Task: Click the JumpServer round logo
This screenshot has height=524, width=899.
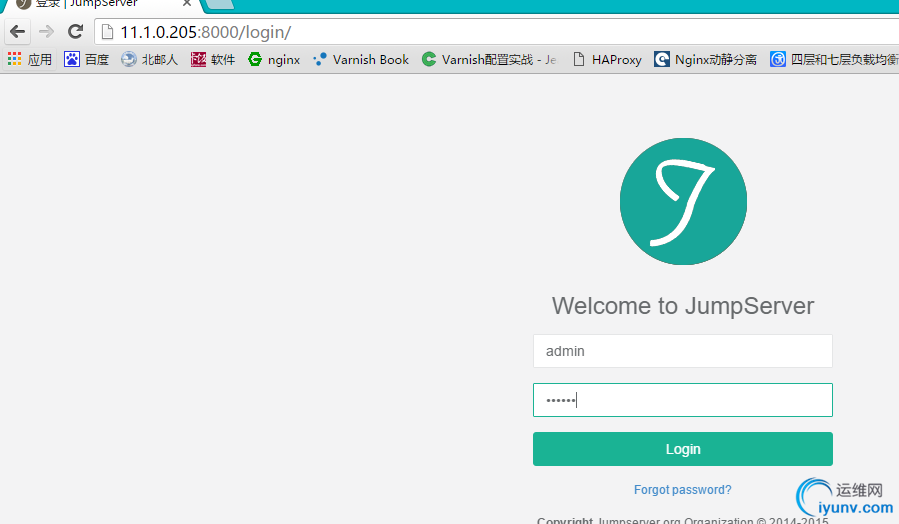Action: coord(683,201)
